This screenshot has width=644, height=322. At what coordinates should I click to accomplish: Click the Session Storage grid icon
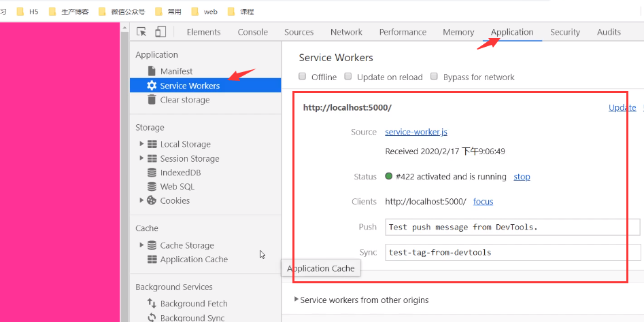click(152, 159)
